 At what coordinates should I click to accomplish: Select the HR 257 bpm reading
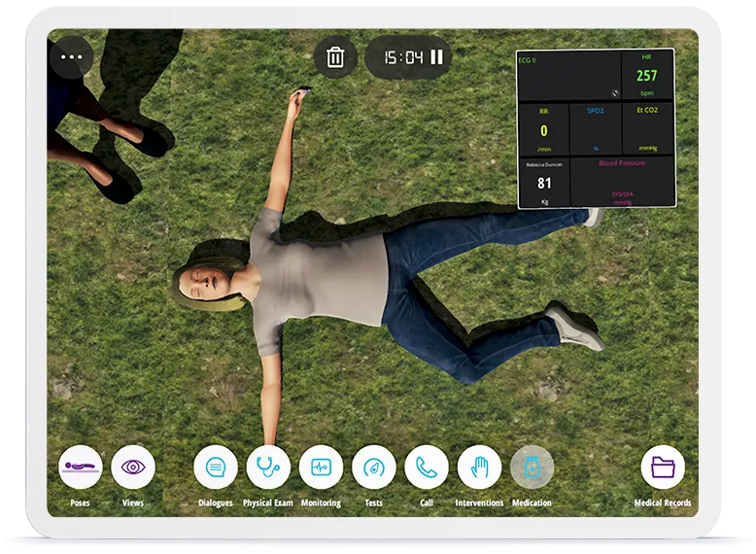coord(646,75)
